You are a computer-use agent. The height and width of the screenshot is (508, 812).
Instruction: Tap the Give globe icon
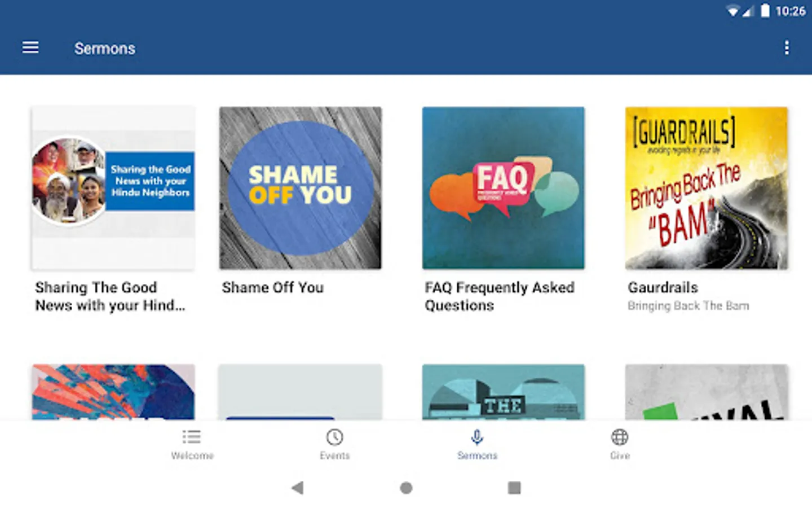[620, 437]
